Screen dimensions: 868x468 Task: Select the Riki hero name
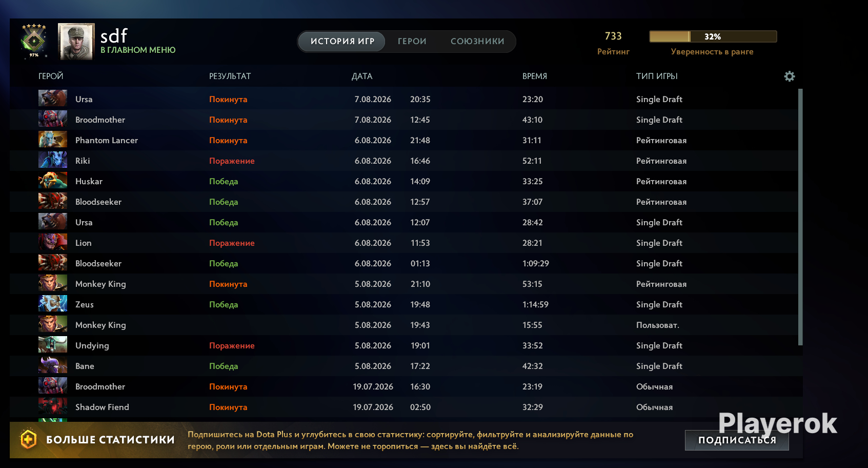point(83,161)
